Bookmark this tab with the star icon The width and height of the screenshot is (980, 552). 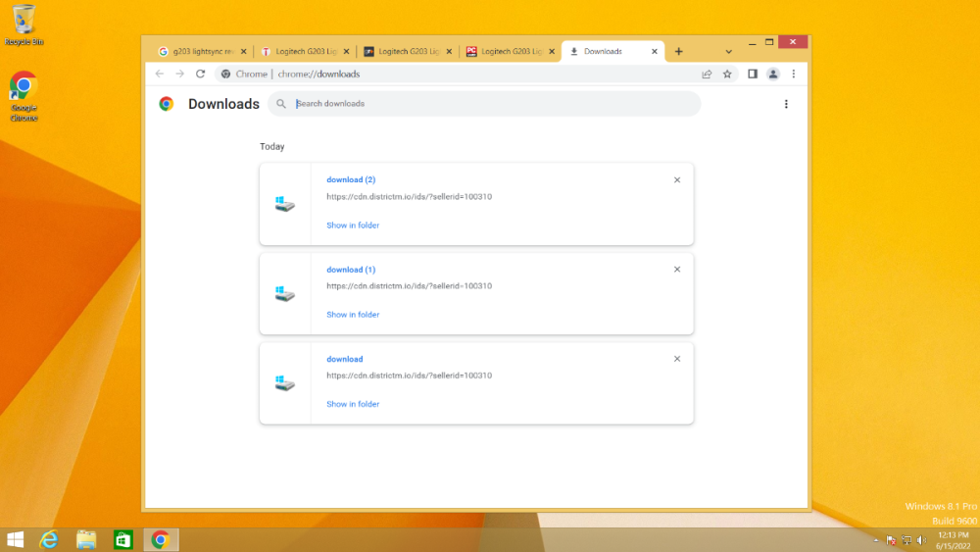click(727, 74)
